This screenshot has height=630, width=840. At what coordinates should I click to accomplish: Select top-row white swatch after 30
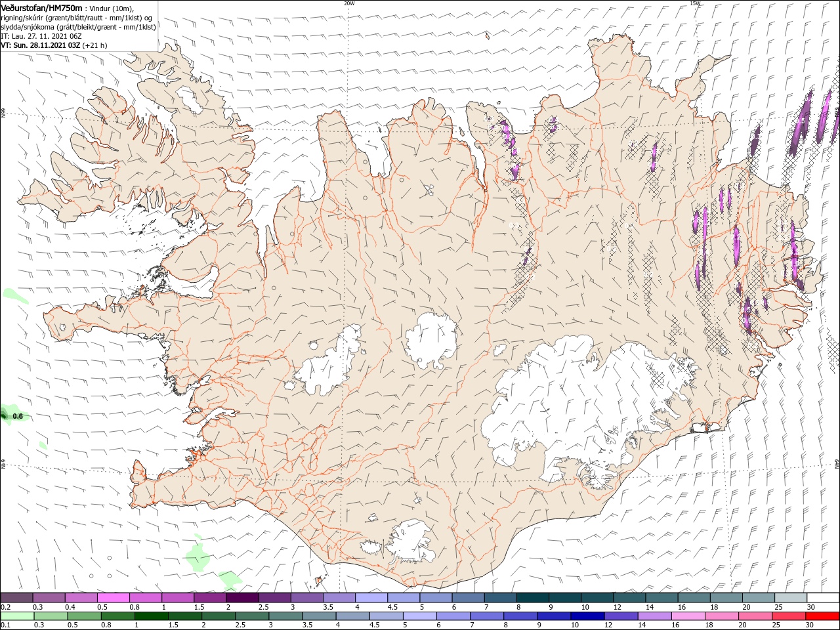[823, 598]
